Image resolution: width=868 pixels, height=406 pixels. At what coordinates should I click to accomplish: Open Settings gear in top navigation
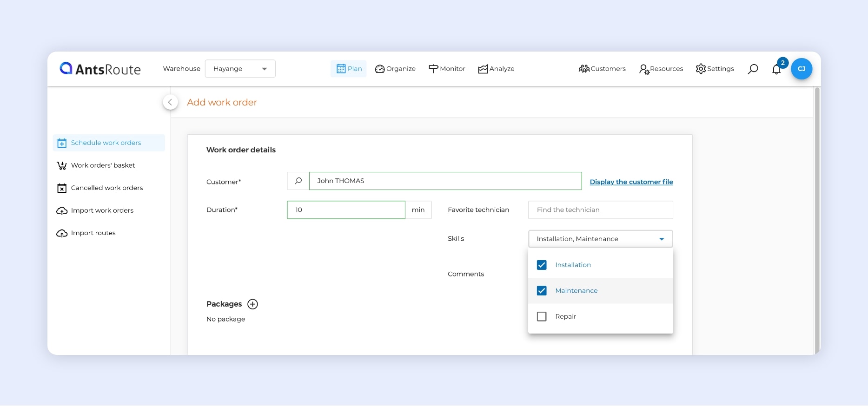715,69
